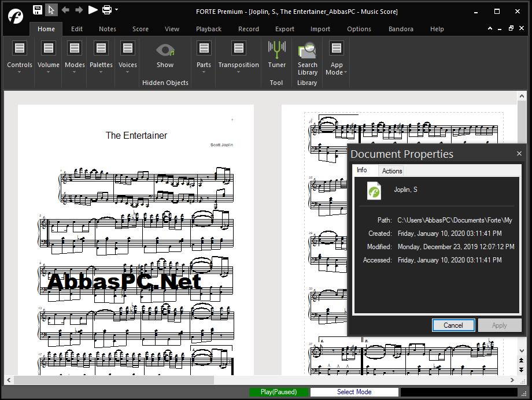Open the Record ribbon tab
Screen dimensions: 532x400
tap(248, 29)
